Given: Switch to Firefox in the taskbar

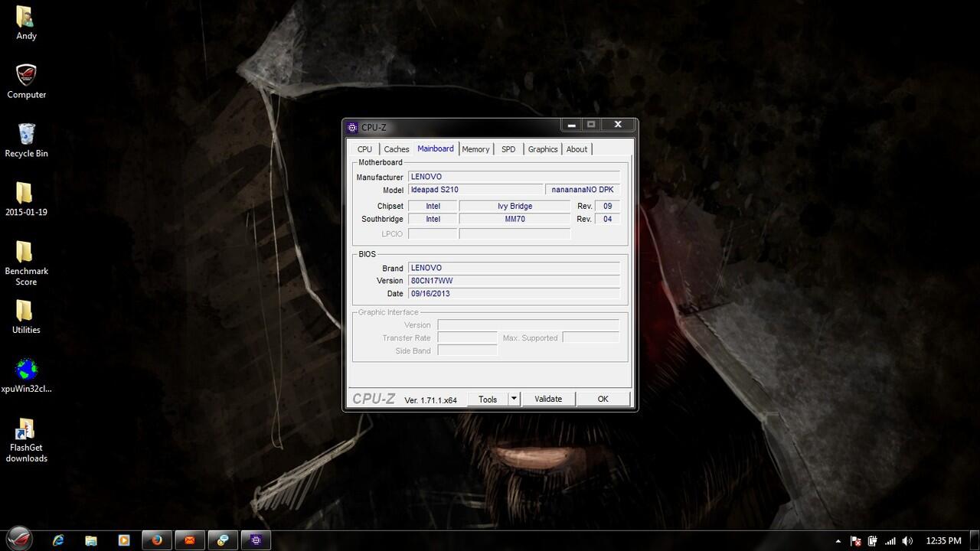Looking at the screenshot, I should click(x=157, y=540).
